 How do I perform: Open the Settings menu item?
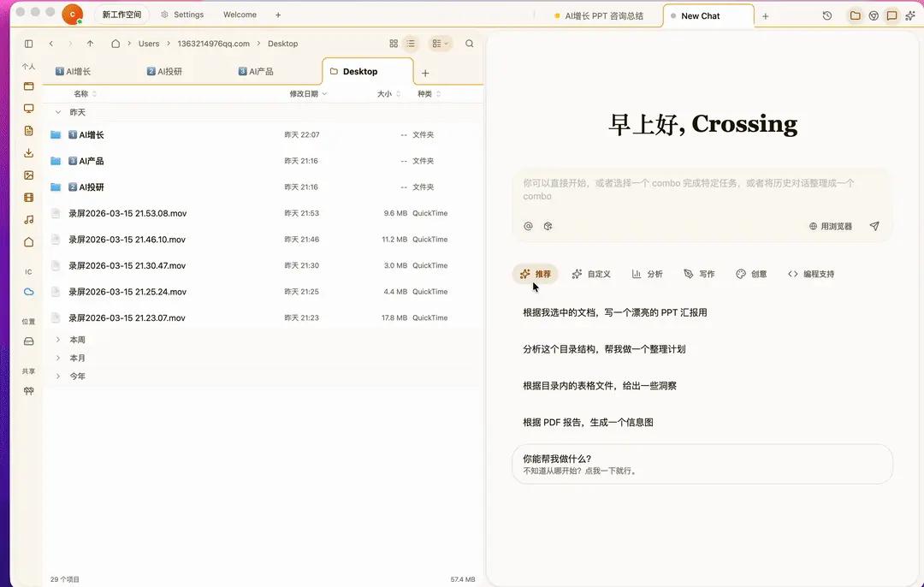click(182, 15)
